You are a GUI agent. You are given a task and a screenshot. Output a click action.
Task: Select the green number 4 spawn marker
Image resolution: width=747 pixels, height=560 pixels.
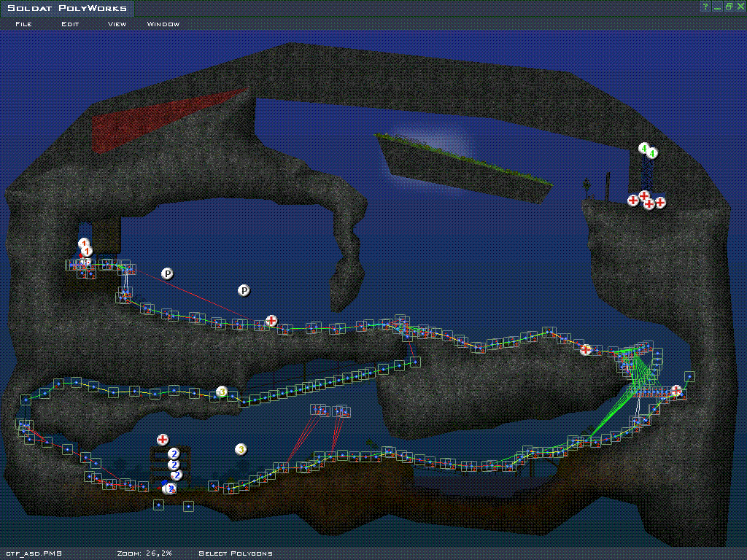[644, 149]
